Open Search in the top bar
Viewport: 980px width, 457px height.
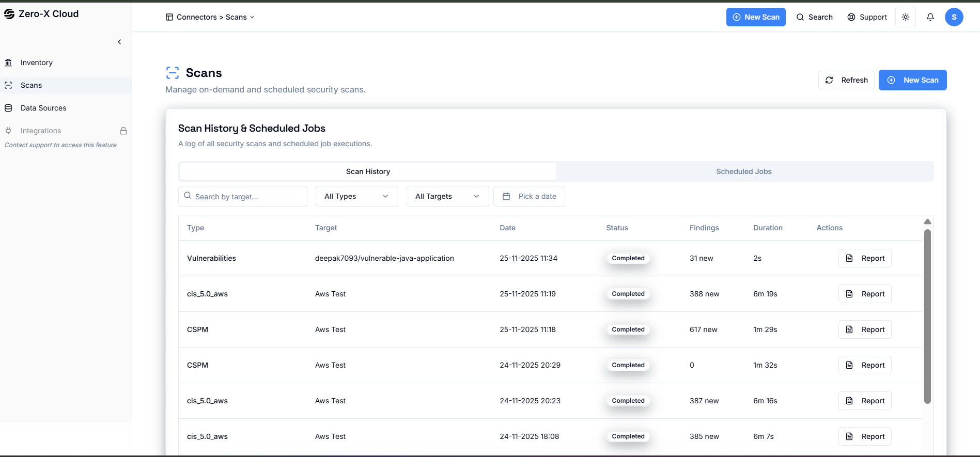[x=815, y=17]
